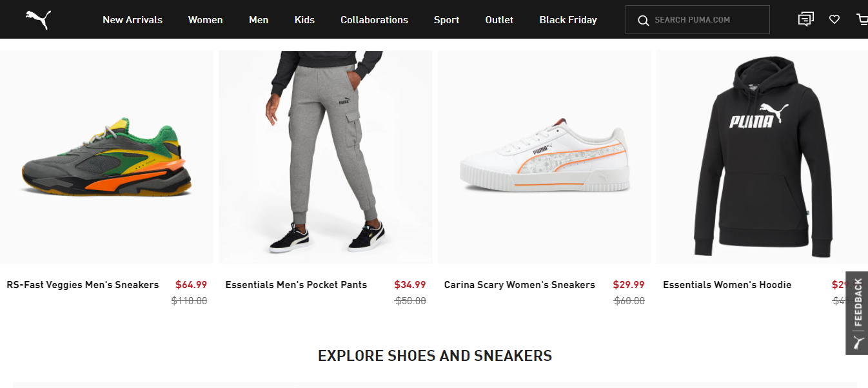This screenshot has height=388, width=868.
Task: Open Carina Scary Women's Sneakers link
Action: pos(519,285)
